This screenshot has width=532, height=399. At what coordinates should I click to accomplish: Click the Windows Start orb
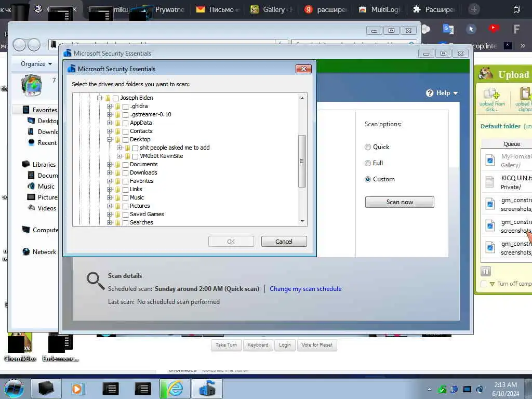(14, 389)
